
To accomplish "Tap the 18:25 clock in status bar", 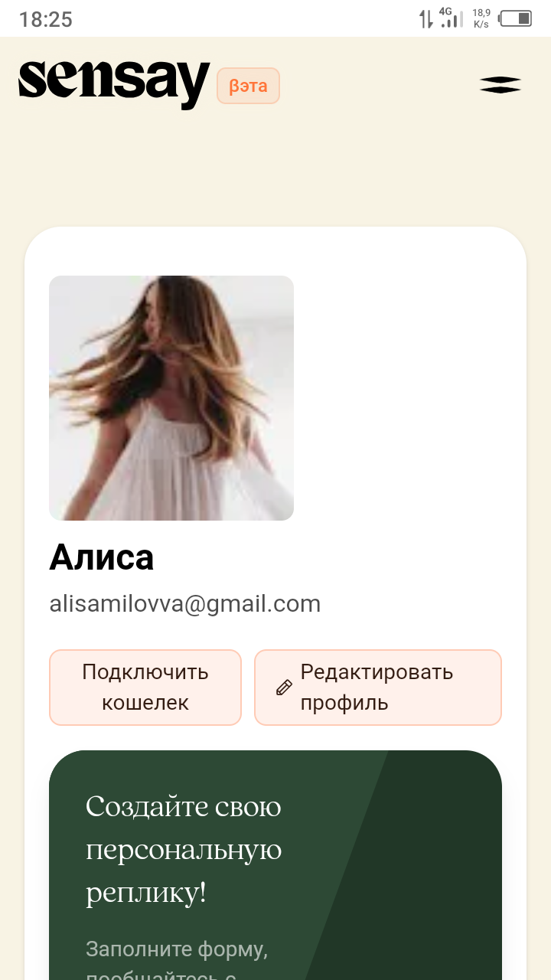I will (x=46, y=19).
